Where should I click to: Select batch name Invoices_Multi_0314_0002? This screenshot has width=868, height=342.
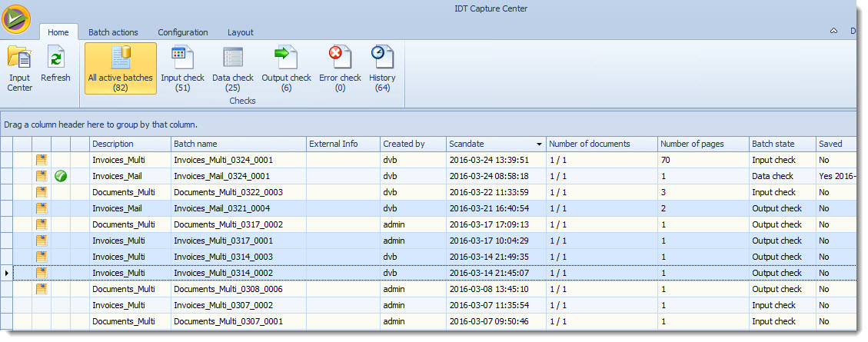[x=223, y=273]
